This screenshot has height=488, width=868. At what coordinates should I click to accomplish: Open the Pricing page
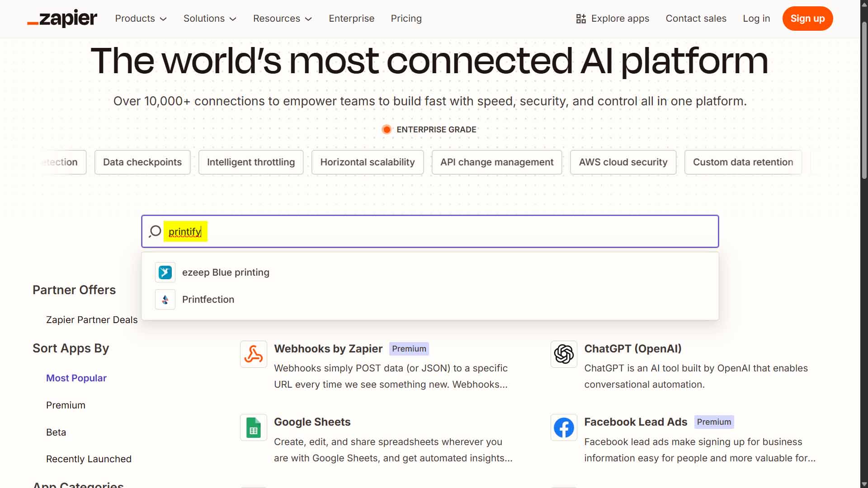(406, 19)
